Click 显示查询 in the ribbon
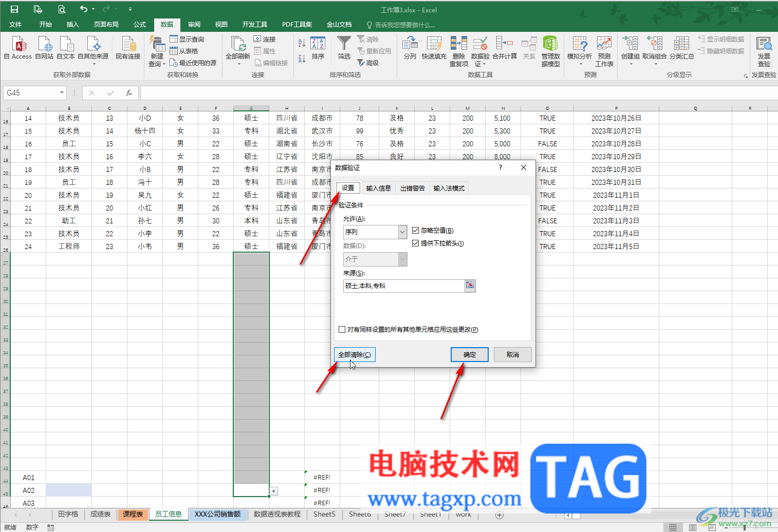 [187, 40]
